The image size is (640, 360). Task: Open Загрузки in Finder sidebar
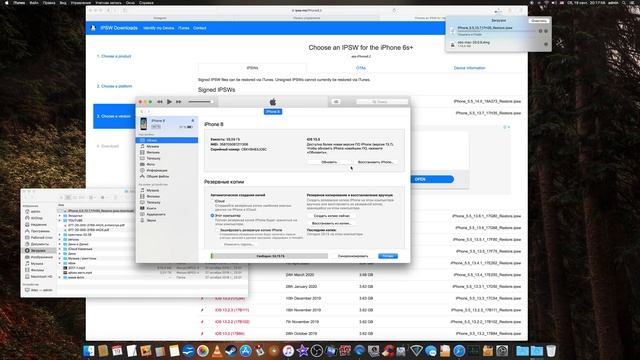(38, 250)
